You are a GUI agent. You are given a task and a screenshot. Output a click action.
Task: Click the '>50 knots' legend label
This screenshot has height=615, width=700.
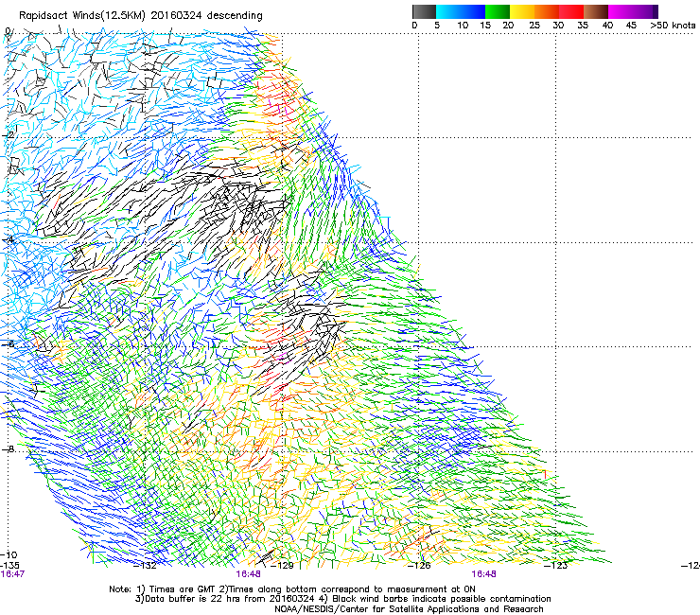[x=673, y=26]
